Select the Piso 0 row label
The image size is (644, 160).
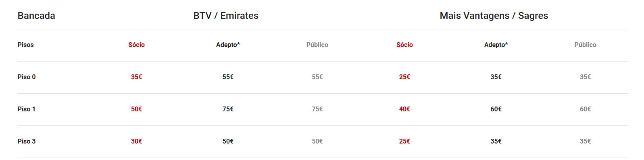[x=27, y=77]
